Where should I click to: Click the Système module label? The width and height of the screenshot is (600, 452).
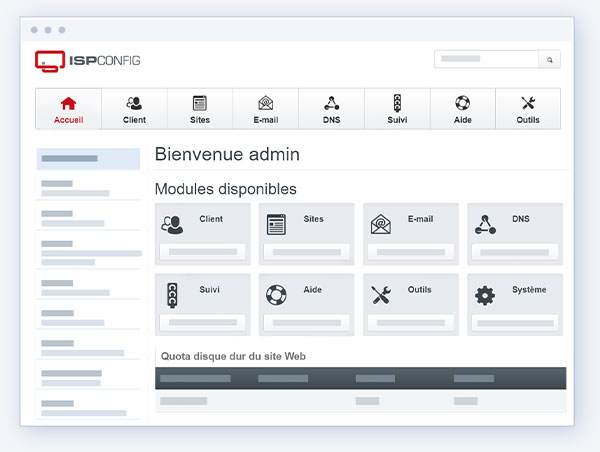tap(529, 290)
